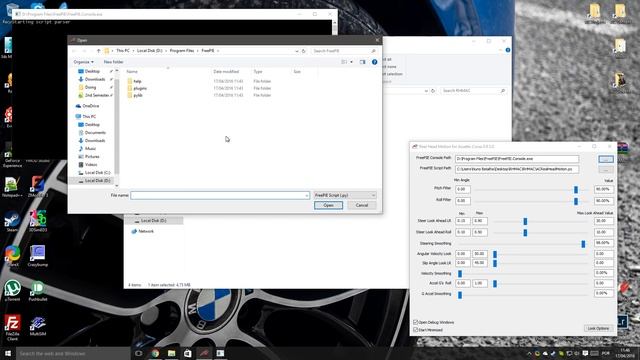Click the Search FreePIE box
The height and width of the screenshot is (360, 640).
(344, 51)
